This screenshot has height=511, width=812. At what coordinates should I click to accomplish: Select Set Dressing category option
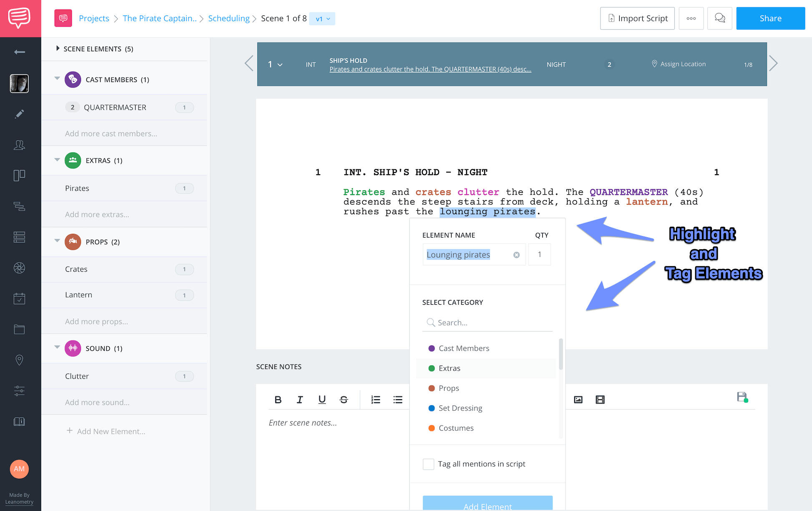pos(460,408)
